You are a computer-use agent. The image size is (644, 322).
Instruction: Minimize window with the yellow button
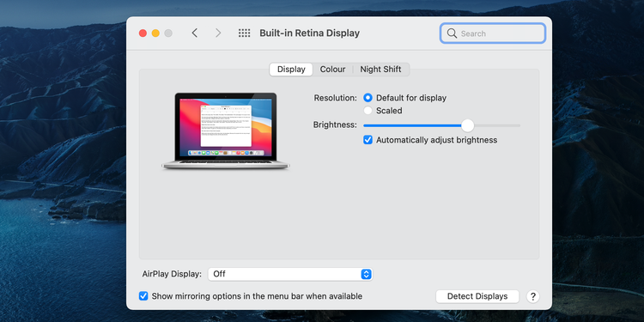(x=155, y=33)
